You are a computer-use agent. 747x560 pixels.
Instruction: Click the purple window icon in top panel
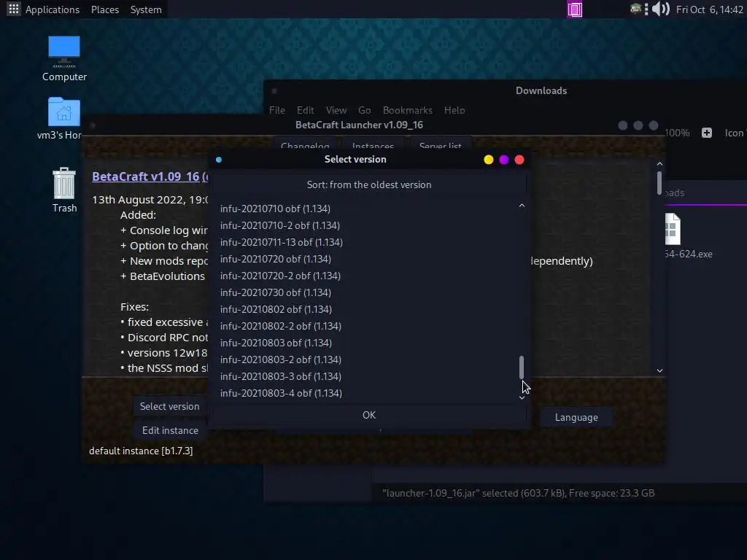point(575,9)
